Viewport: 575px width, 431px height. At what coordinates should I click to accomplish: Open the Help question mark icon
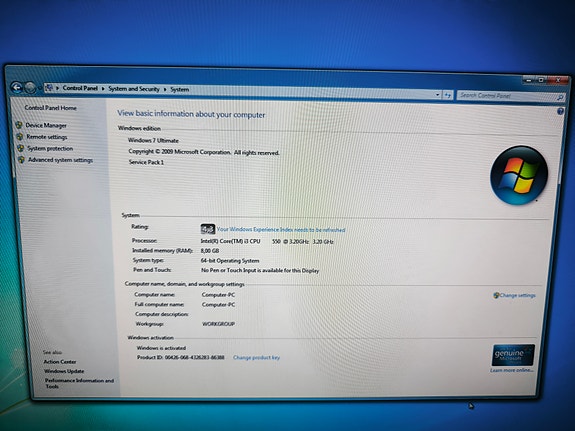click(x=560, y=112)
